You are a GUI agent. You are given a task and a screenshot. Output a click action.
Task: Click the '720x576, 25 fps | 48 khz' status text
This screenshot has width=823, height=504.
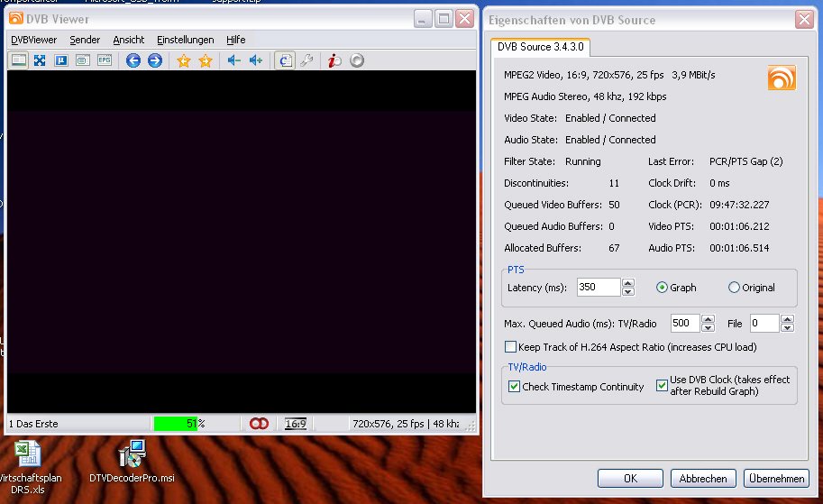[406, 424]
